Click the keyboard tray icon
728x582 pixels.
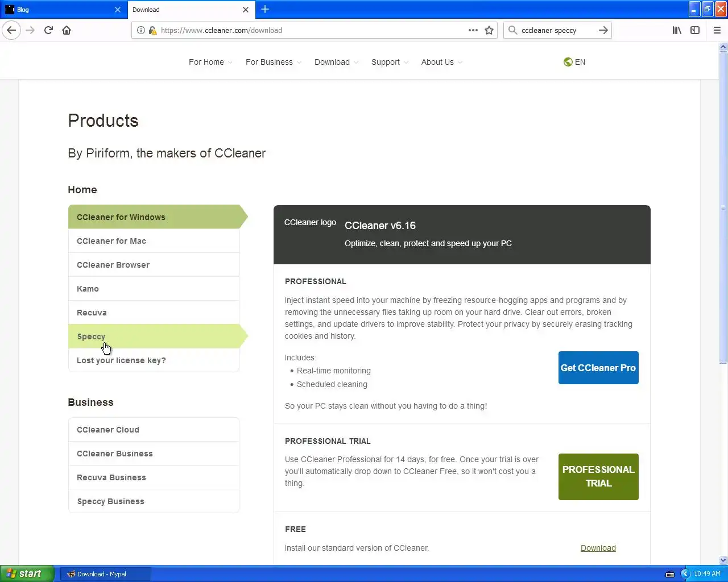[670, 574]
